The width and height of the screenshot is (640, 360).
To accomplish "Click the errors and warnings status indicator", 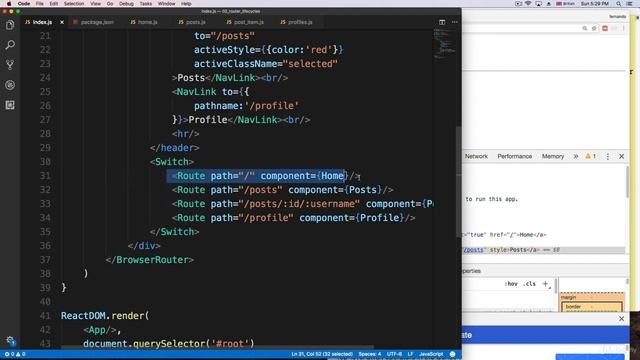I will [x=15, y=354].
